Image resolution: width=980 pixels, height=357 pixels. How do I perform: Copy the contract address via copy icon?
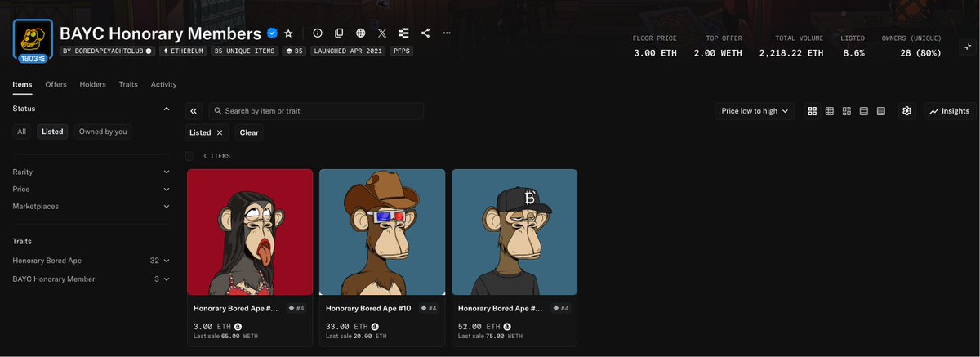[x=339, y=33]
